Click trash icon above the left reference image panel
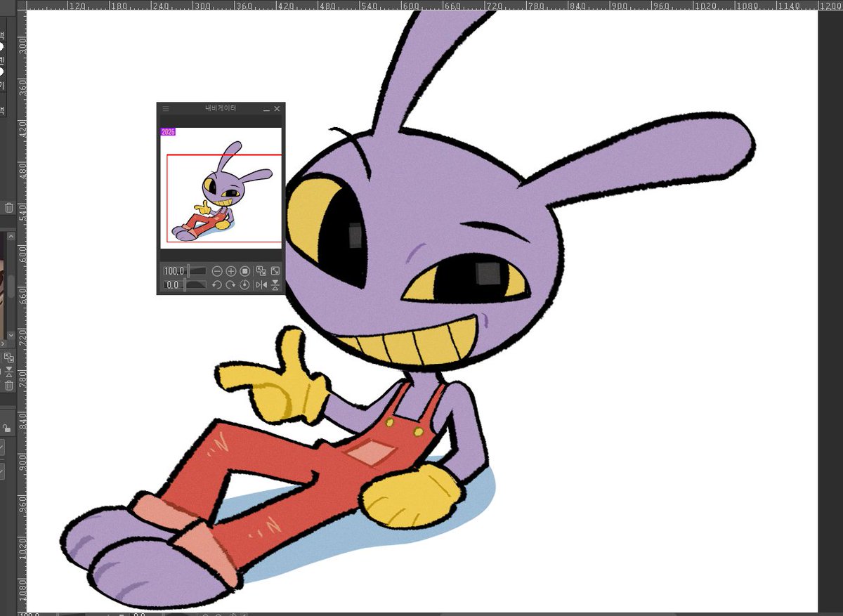 click(9, 208)
